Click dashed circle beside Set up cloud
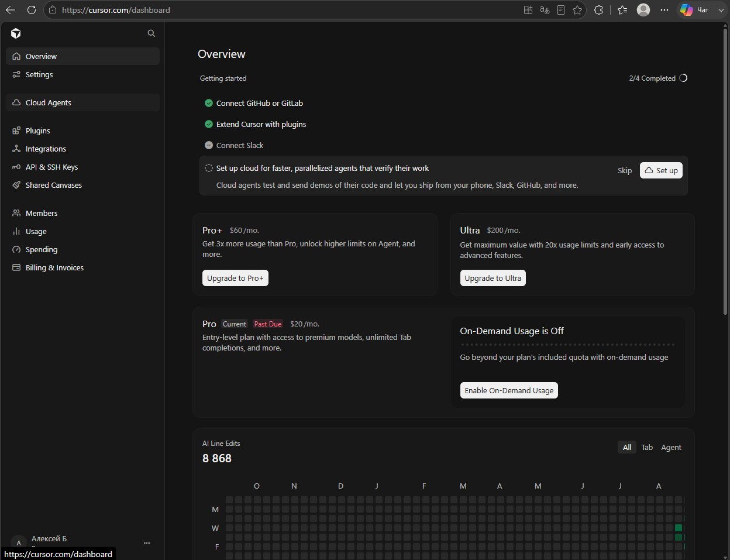Viewport: 730px width, 560px height. click(209, 168)
